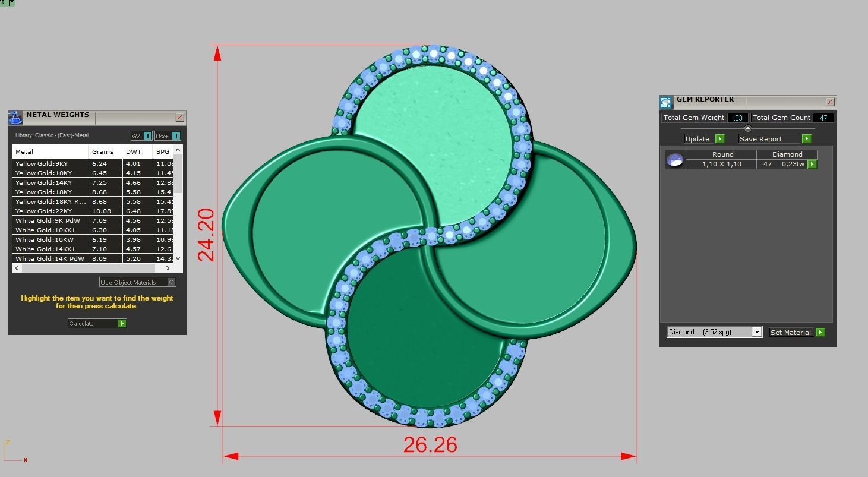The width and height of the screenshot is (868, 477).
Task: Click the 24.20 height dimension label
Action: [206, 235]
